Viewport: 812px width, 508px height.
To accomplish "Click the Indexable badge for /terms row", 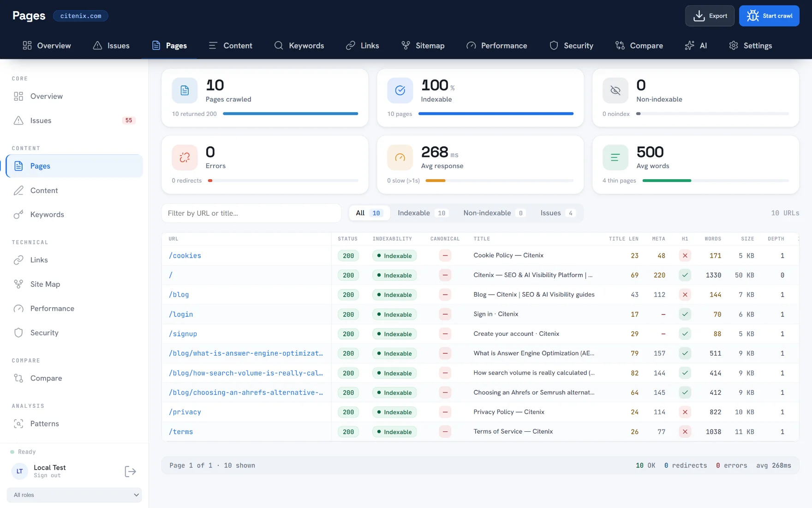I will (x=394, y=432).
